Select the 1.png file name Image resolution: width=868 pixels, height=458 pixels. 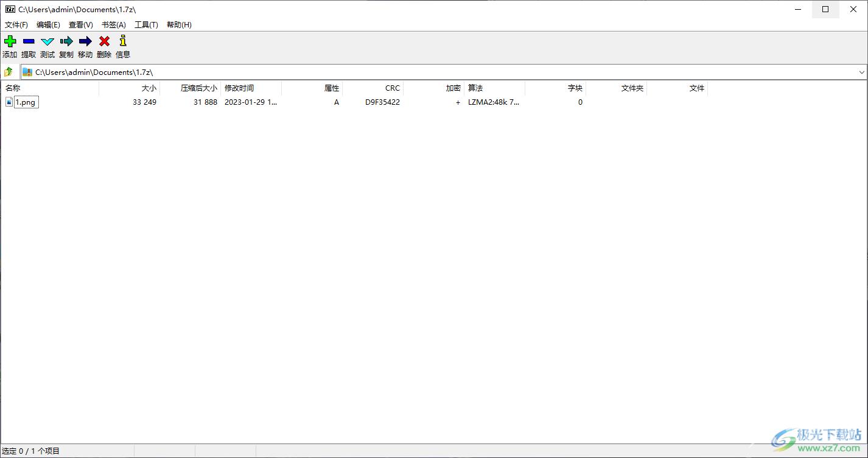click(x=26, y=102)
